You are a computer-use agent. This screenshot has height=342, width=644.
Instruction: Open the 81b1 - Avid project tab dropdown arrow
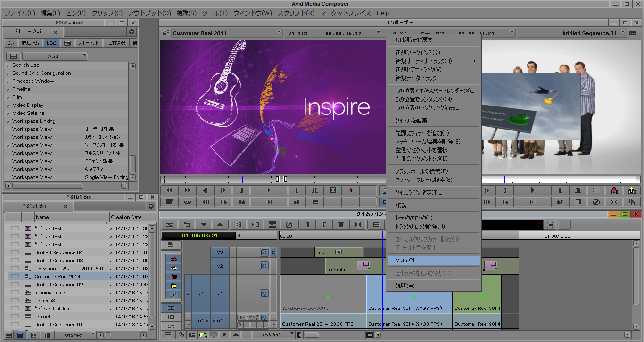(132, 32)
